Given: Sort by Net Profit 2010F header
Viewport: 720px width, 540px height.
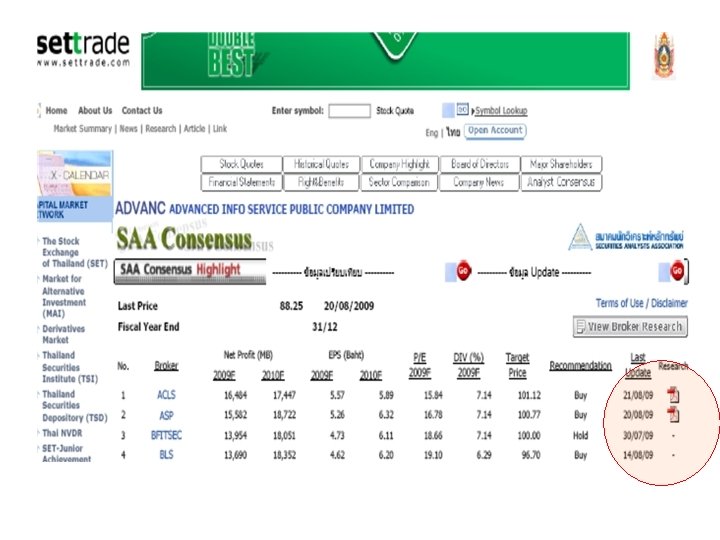Looking at the screenshot, I should [273, 376].
